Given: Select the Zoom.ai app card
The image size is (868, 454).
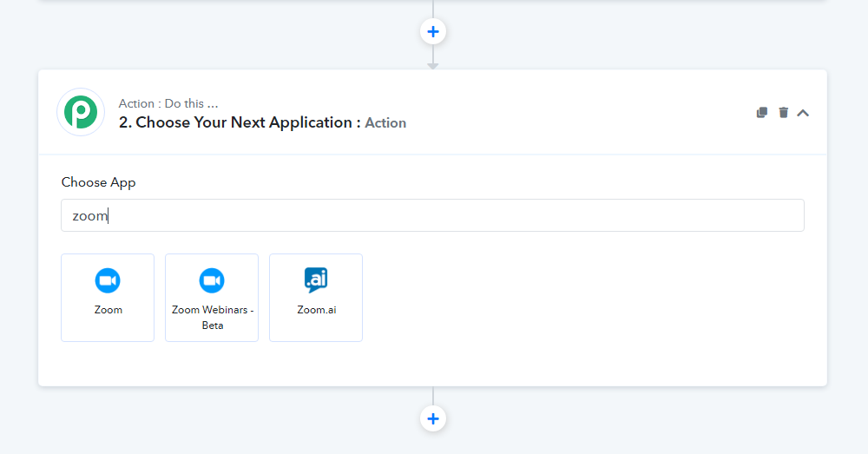Looking at the screenshot, I should click(316, 298).
